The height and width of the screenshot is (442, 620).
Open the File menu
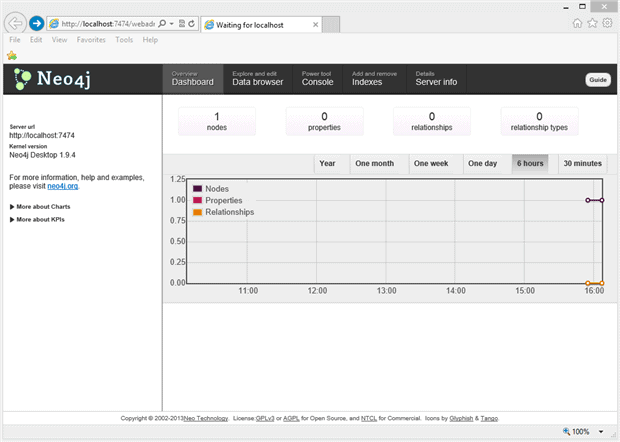coord(15,40)
